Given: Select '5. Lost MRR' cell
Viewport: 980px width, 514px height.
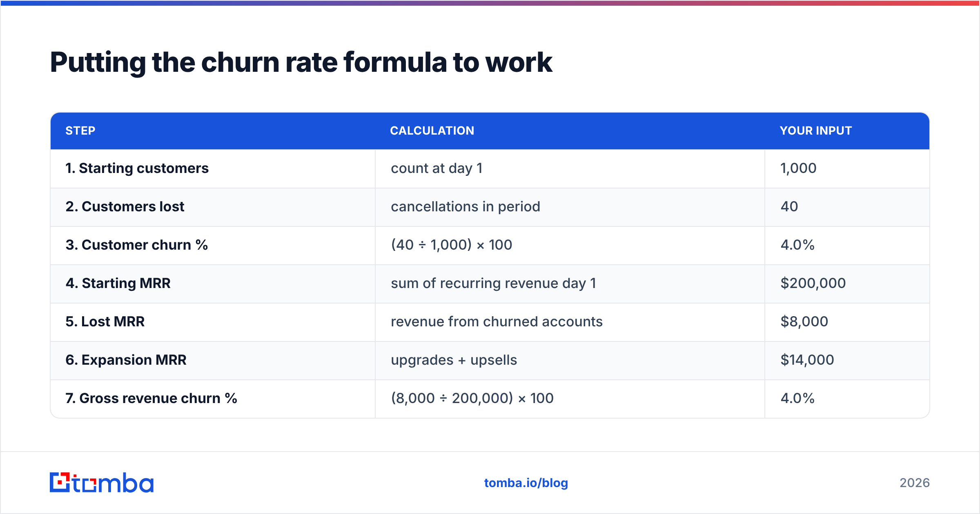Looking at the screenshot, I should pos(213,322).
